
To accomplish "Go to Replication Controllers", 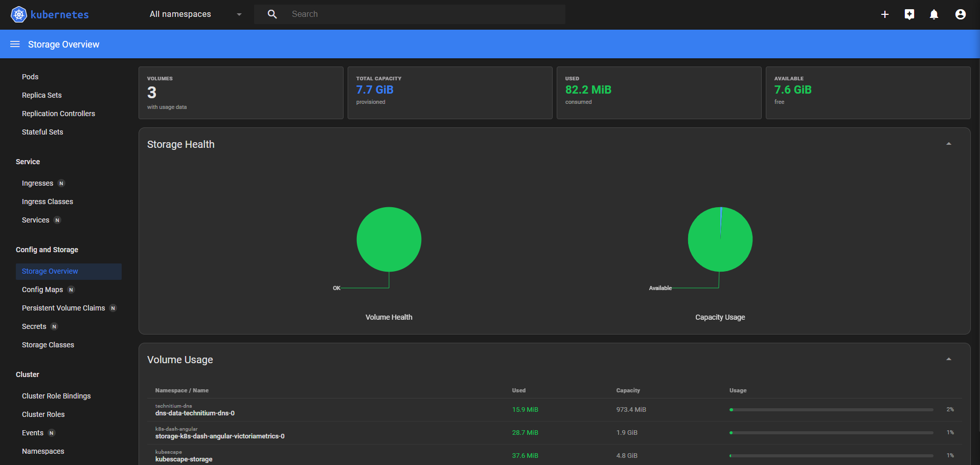I will click(58, 114).
